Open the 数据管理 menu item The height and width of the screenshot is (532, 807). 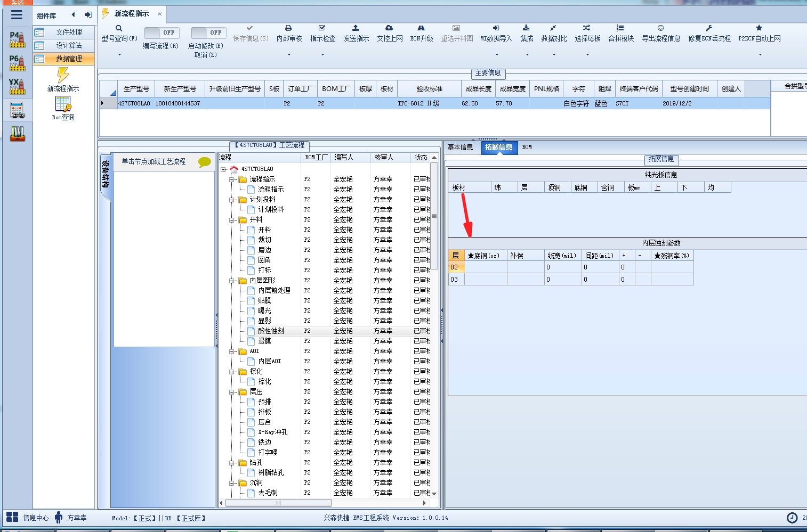(x=63, y=59)
